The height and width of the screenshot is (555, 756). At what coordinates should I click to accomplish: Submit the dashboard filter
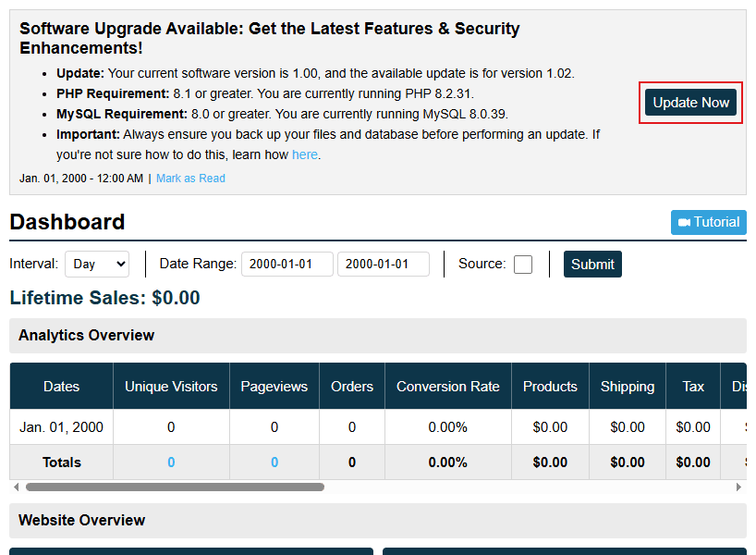pos(592,264)
